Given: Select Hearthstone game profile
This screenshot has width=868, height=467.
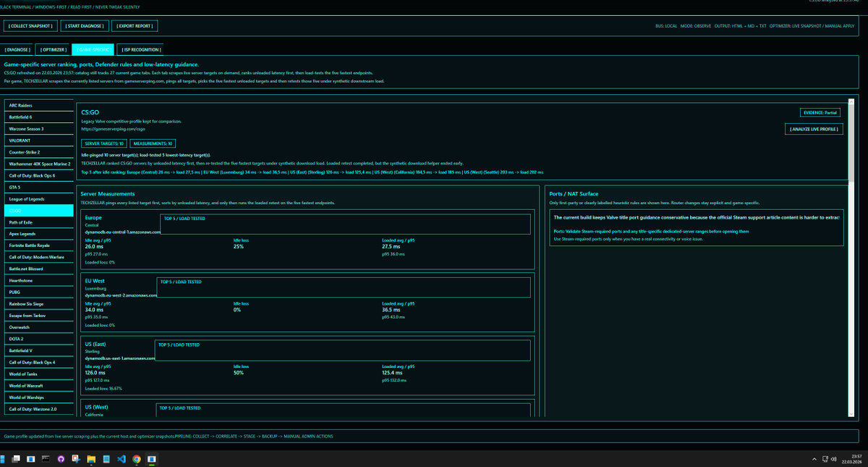Looking at the screenshot, I should point(39,280).
